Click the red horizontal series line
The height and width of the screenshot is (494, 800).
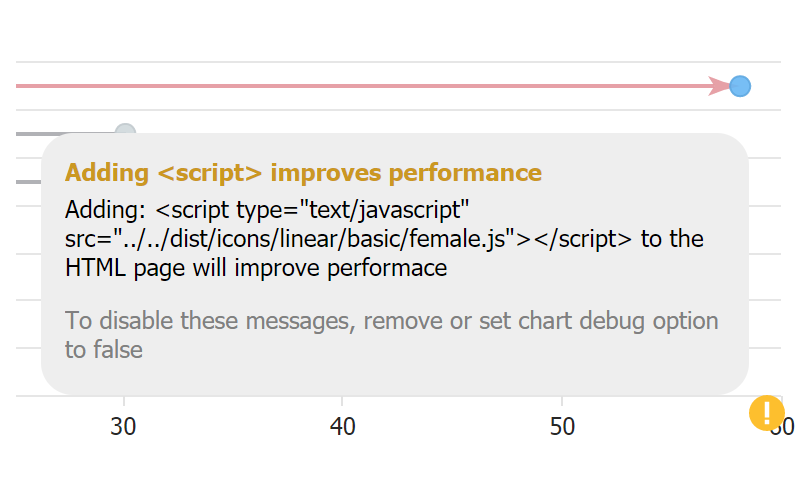pos(360,86)
